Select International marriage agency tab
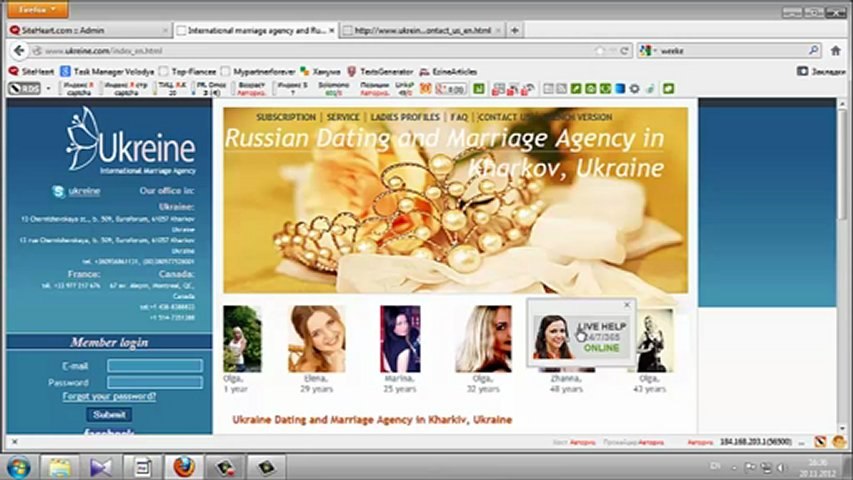 coord(256,30)
